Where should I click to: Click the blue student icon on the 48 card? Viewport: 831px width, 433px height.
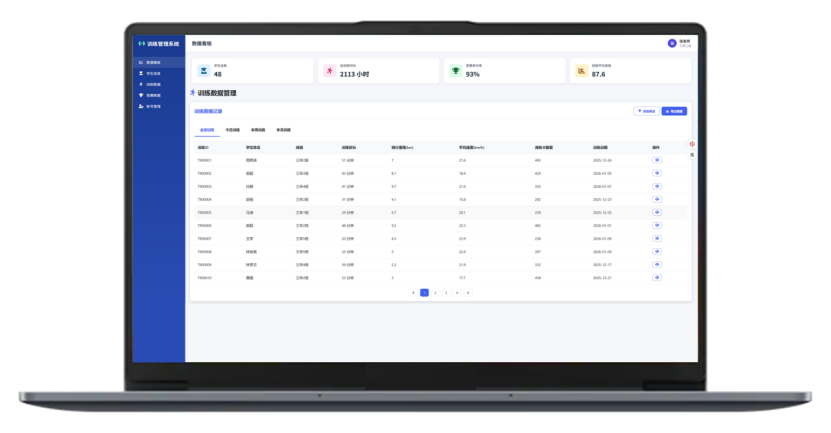click(204, 70)
